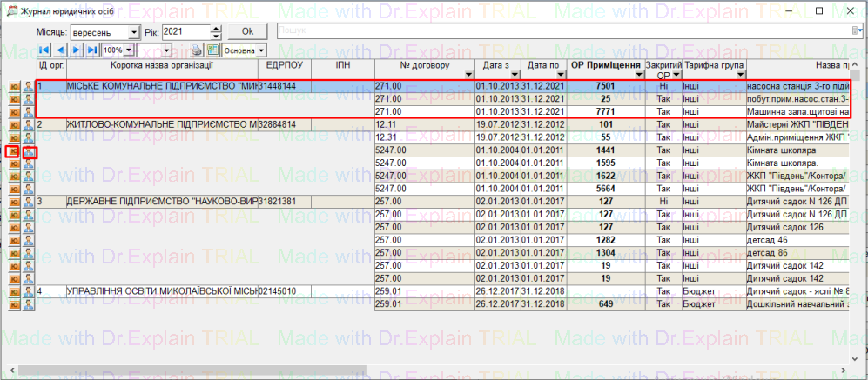The height and width of the screenshot is (380, 868).
Task: Open filter arrow for № договору column
Action: point(468,74)
